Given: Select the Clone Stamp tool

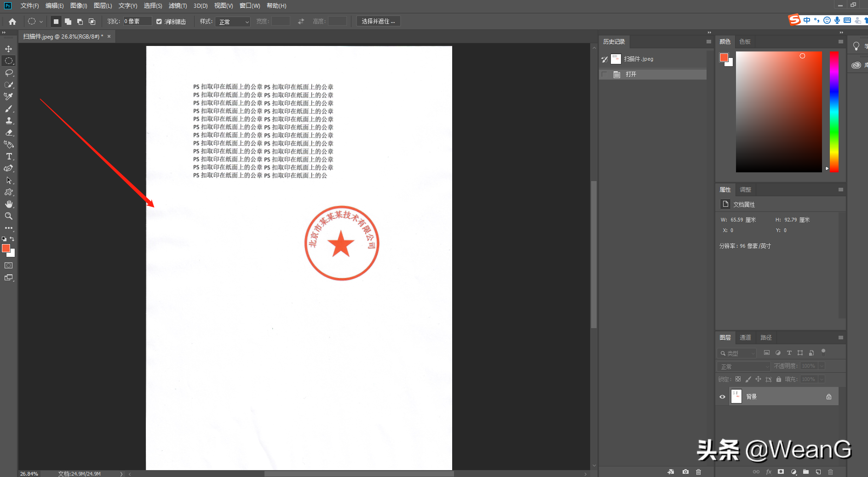Looking at the screenshot, I should coord(9,120).
